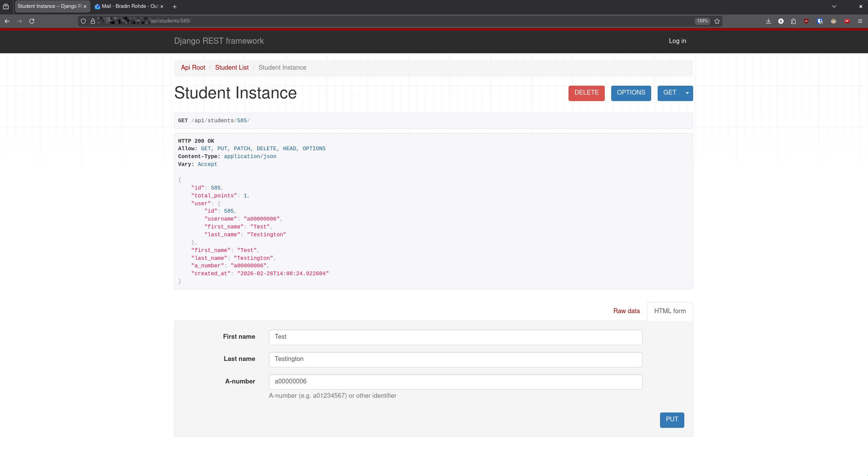This screenshot has height=476, width=868.
Task: Bookmark this page with the star
Action: click(x=717, y=21)
